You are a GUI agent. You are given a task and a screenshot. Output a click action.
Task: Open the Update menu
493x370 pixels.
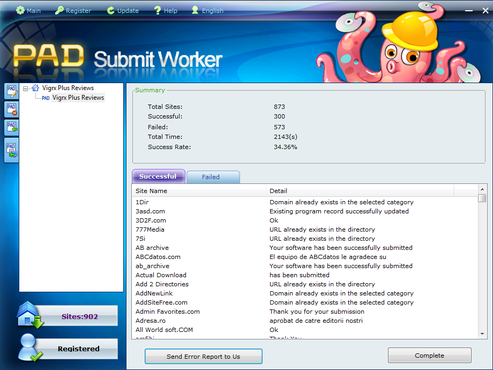tap(123, 11)
